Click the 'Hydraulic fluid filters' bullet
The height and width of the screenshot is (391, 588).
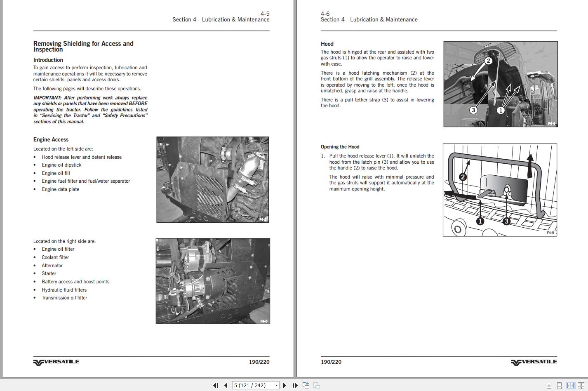tap(64, 290)
